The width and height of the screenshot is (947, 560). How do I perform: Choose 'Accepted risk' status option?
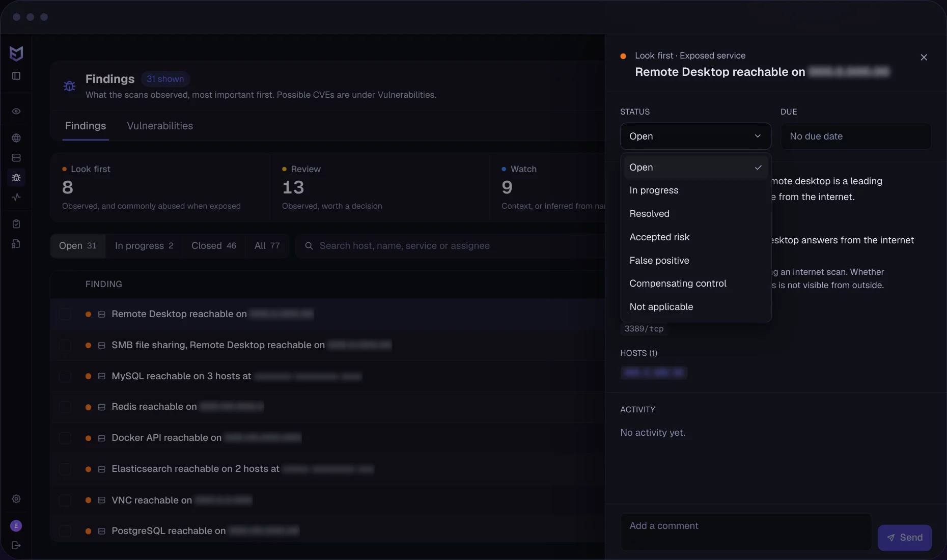coord(695,237)
